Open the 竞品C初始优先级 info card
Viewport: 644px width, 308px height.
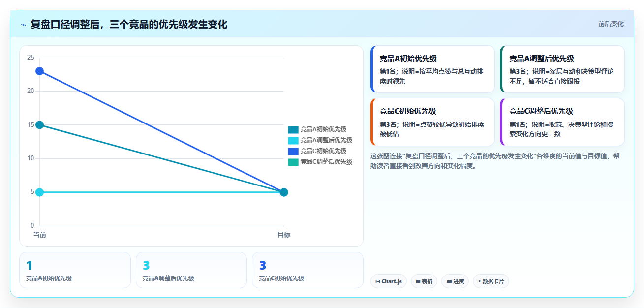(432, 122)
